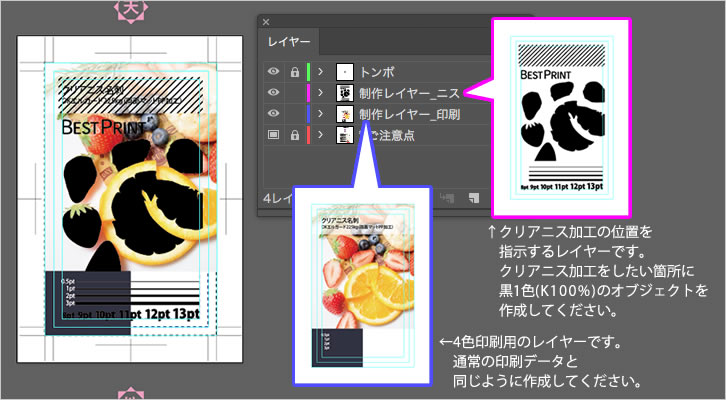The width and height of the screenshot is (726, 400).
Task: Expand the トンボ layer chevron
Action: pyautogui.click(x=320, y=72)
